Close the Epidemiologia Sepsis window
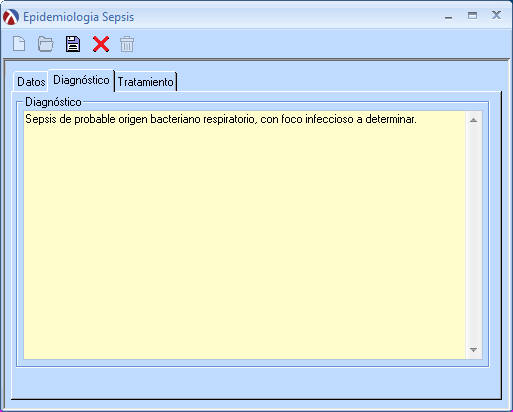The height and width of the screenshot is (412, 513). pyautogui.click(x=496, y=15)
